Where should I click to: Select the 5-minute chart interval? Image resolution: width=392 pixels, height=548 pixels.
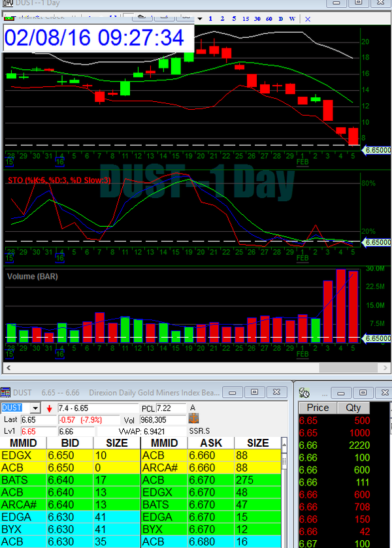[x=234, y=19]
